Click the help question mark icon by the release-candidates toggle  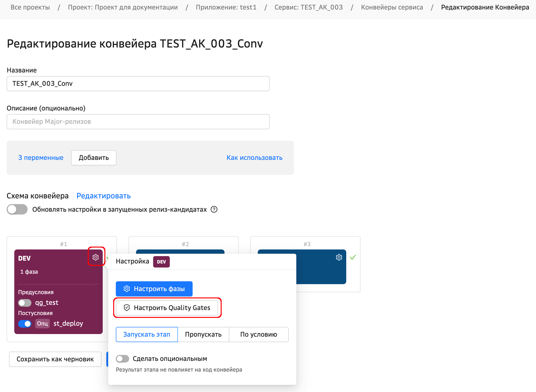(x=214, y=209)
